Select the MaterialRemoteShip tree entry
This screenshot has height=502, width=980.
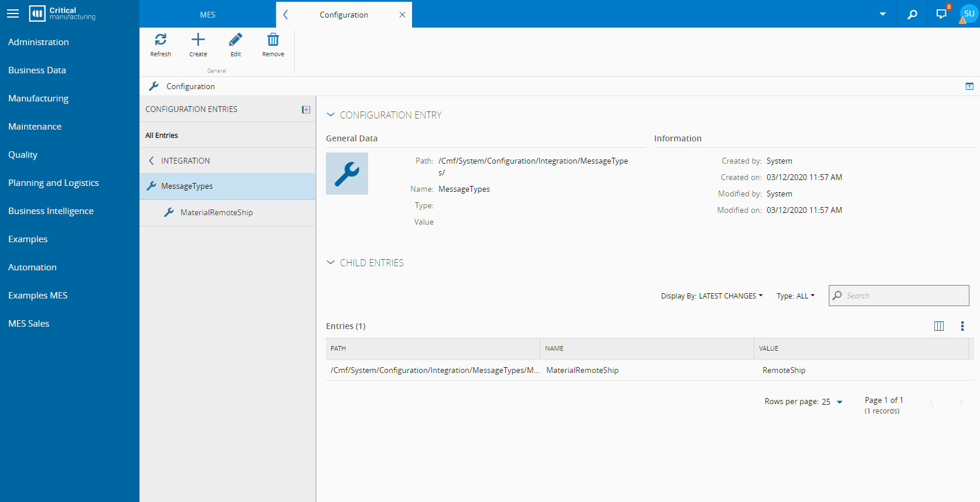tap(216, 212)
